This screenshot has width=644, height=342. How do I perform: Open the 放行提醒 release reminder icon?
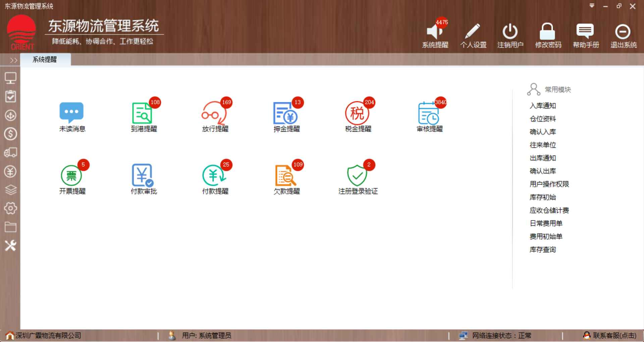click(215, 113)
